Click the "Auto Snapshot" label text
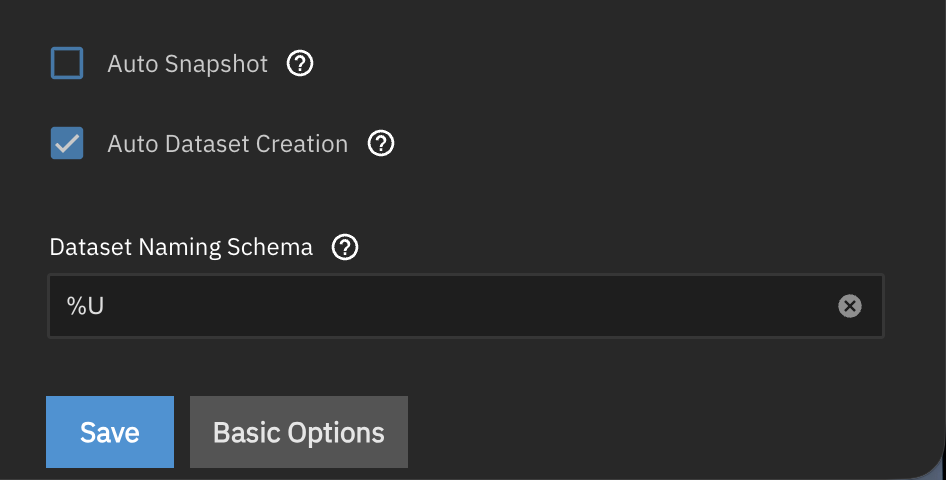 188,64
